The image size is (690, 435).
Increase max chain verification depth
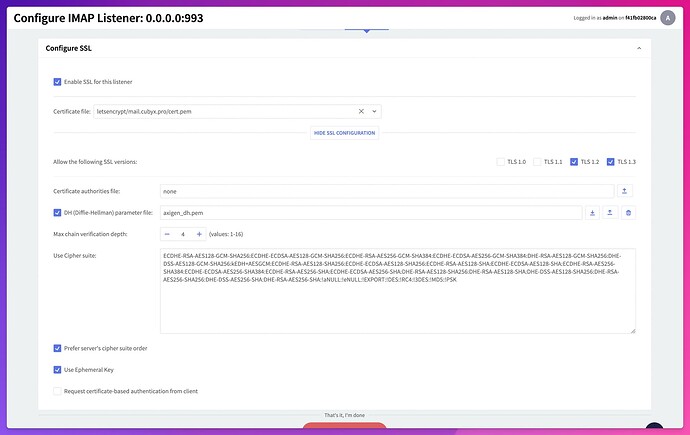[x=199, y=234]
